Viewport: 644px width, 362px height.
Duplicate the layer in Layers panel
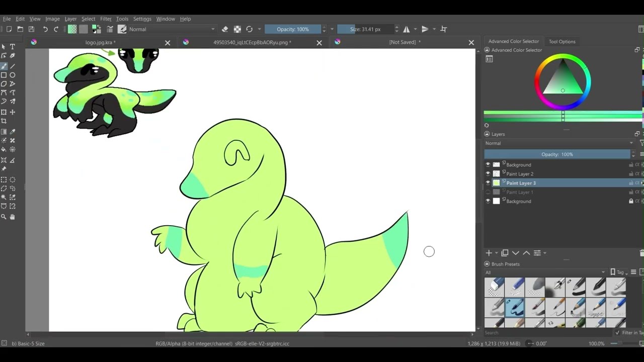(x=505, y=253)
